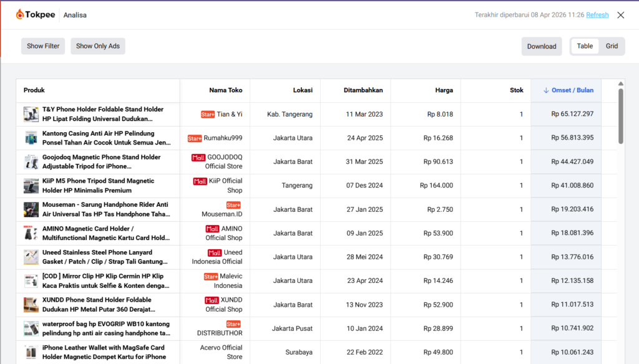Sort by Harga column header
Viewport: 639px width, 364px height.
click(444, 90)
